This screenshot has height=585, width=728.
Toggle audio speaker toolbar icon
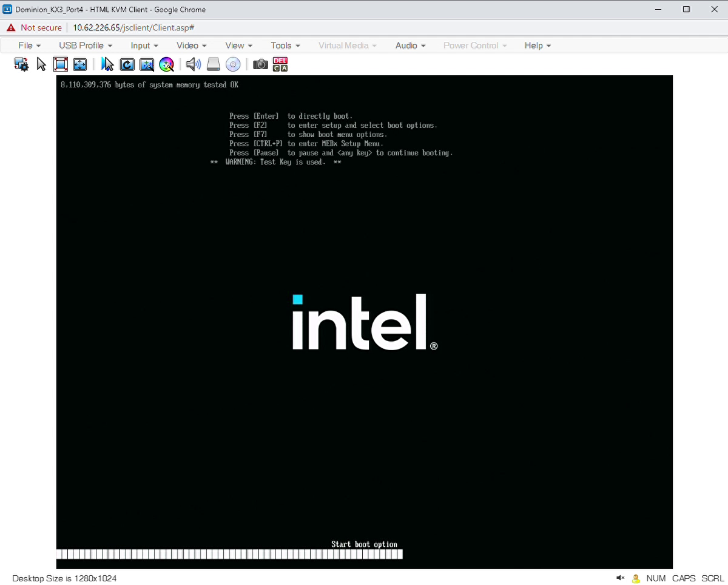coord(194,64)
